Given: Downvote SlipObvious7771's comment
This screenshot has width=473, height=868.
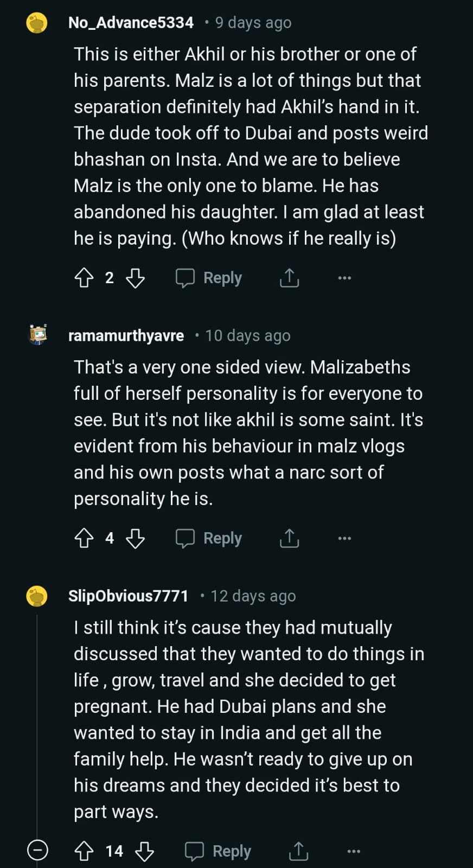Looking at the screenshot, I should click(144, 851).
